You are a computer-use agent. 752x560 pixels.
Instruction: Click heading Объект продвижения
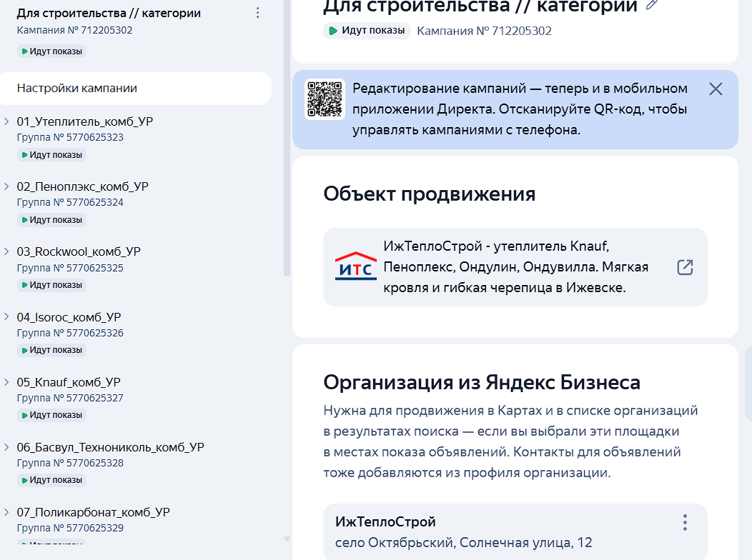click(429, 194)
